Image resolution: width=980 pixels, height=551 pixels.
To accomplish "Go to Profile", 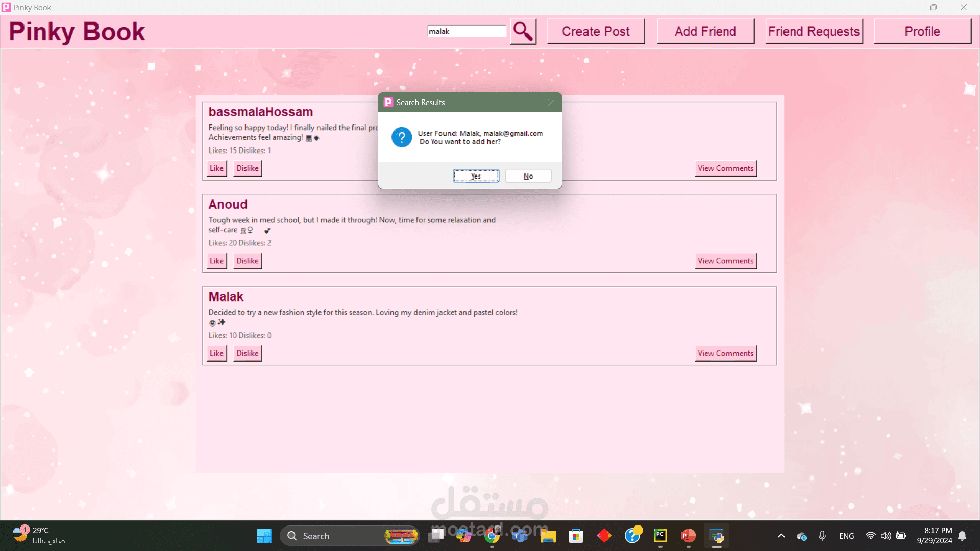I will [922, 32].
